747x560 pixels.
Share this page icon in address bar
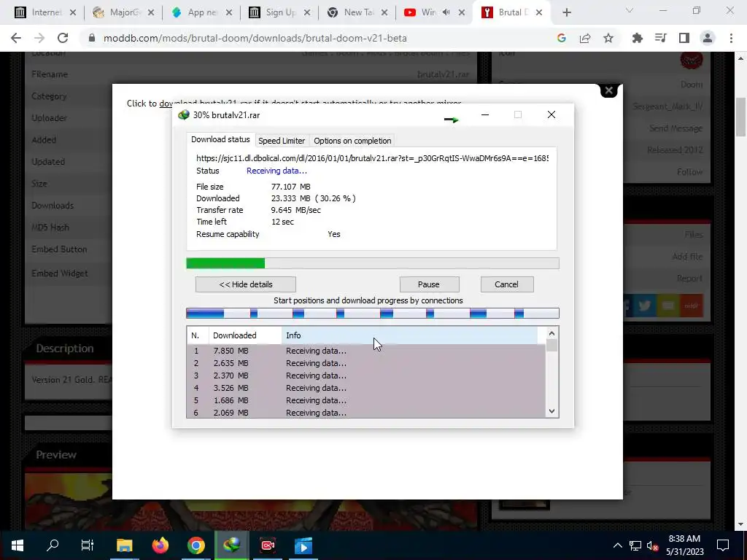(585, 38)
